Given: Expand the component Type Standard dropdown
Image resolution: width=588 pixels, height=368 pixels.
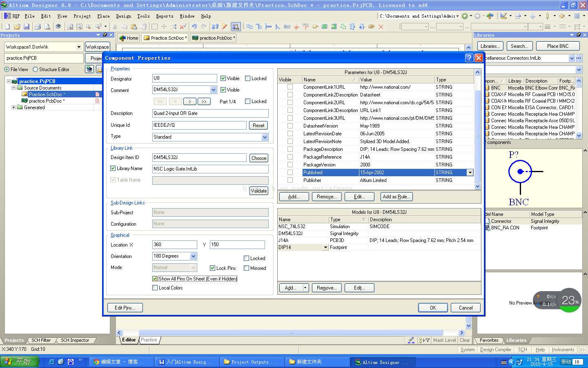Looking at the screenshot, I should pos(265,137).
